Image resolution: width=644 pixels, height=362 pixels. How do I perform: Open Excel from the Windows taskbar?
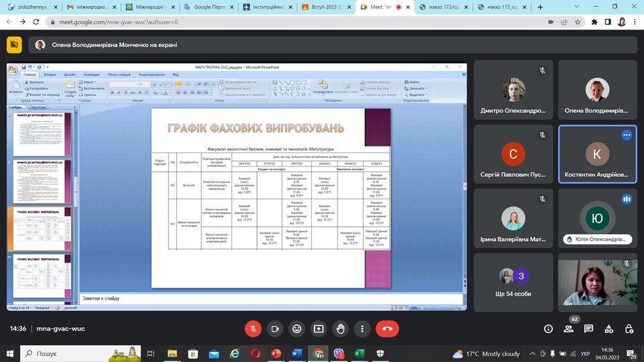(359, 353)
